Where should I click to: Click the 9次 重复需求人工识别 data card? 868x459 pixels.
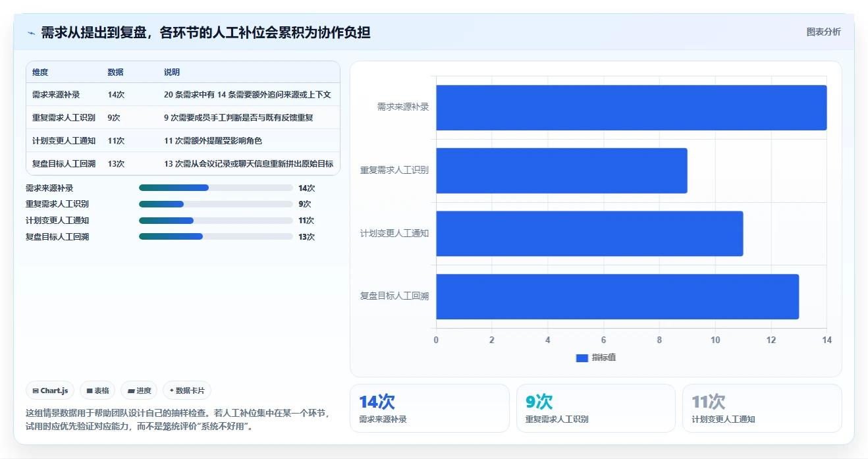596,408
